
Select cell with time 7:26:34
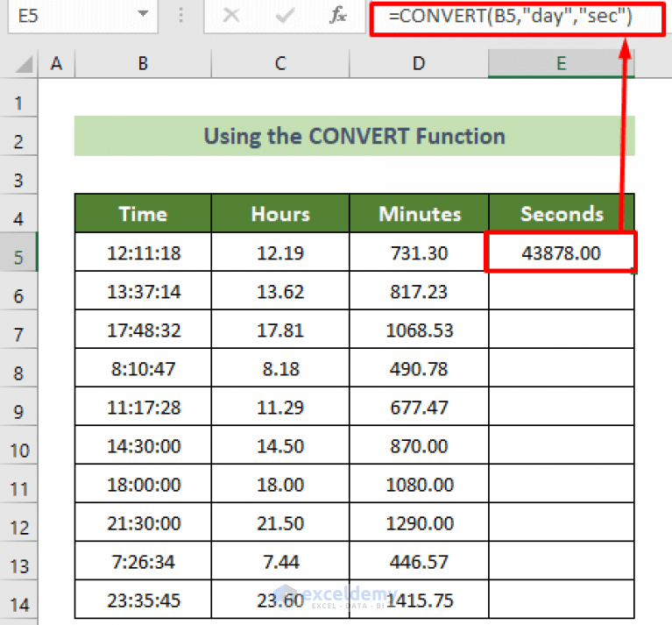[143, 562]
